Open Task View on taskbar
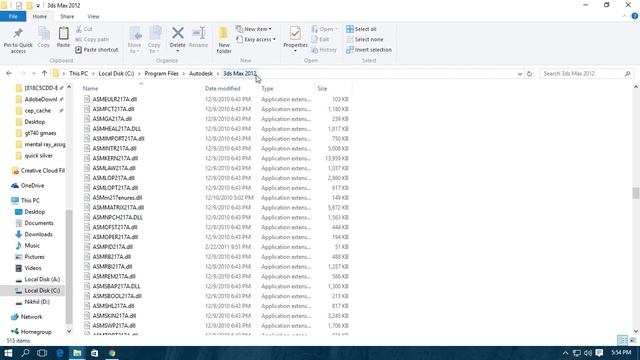The image size is (640, 360). point(42,353)
